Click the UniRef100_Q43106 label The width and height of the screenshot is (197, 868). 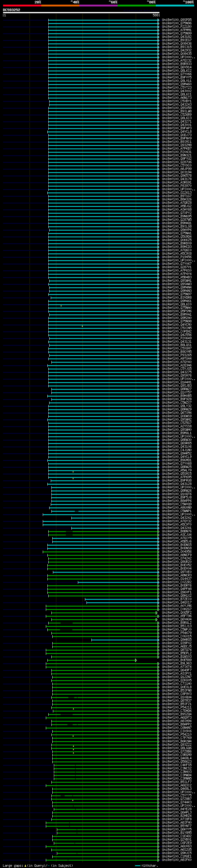click(x=177, y=447)
